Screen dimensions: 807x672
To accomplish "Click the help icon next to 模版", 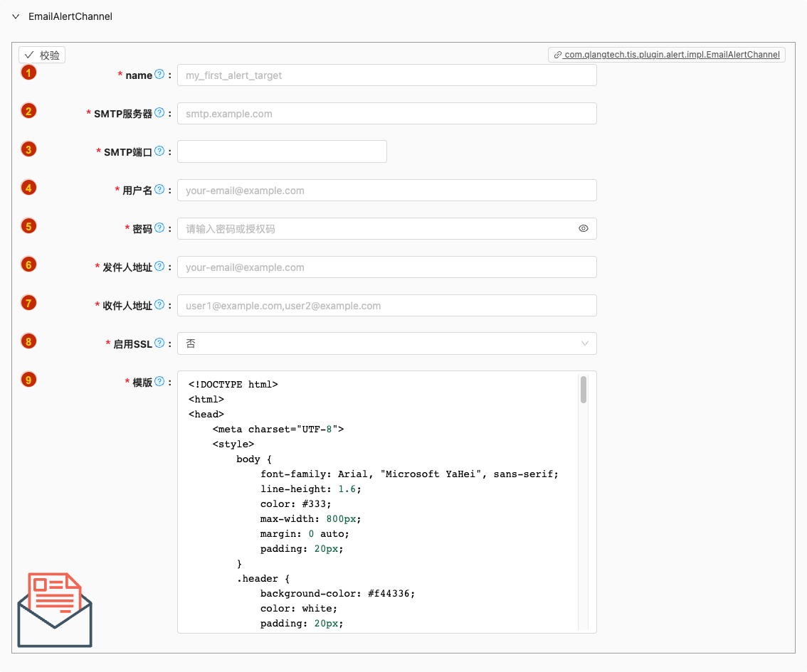I will pos(159,382).
